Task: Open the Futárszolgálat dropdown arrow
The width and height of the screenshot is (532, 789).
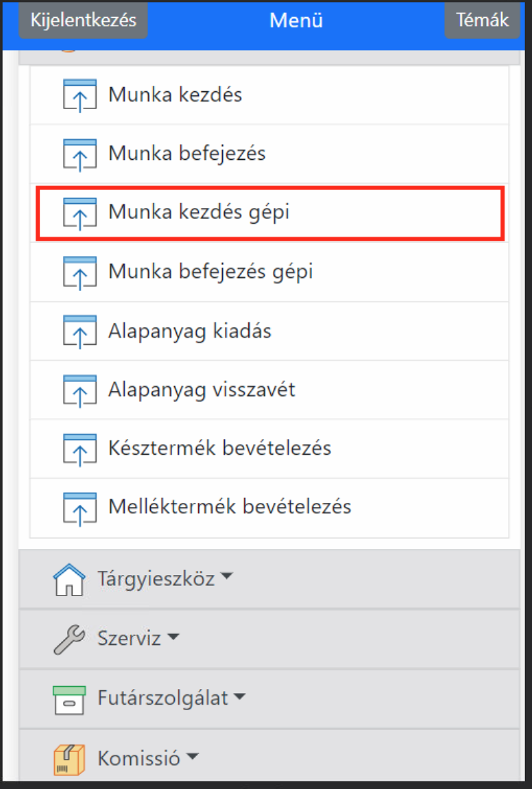Action: click(239, 698)
